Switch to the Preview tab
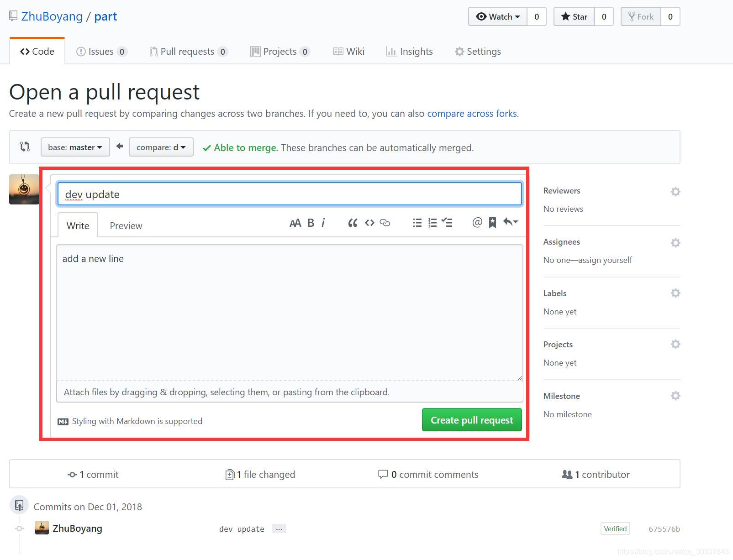Image resolution: width=733 pixels, height=560 pixels. (126, 225)
